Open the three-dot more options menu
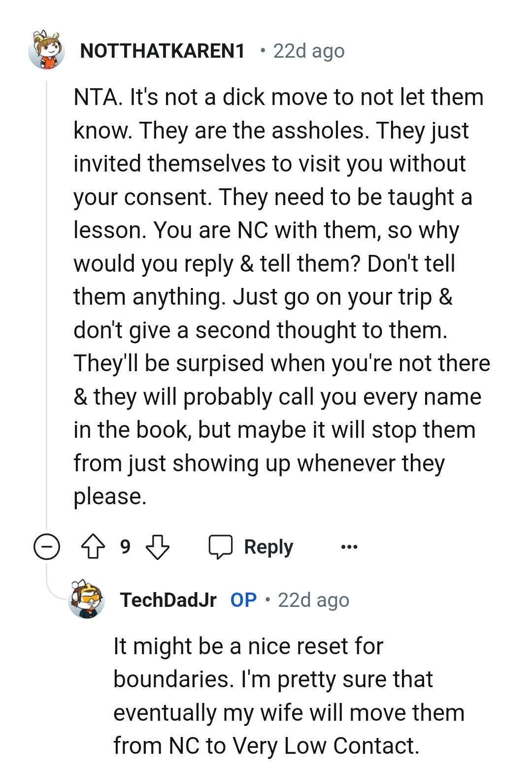The height and width of the screenshot is (774, 532). (349, 547)
